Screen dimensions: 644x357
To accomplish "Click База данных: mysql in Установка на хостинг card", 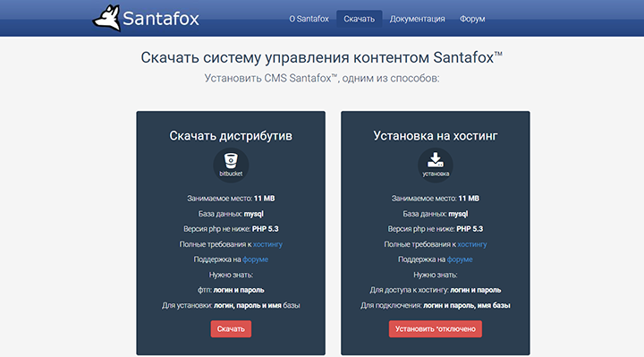I will pos(436,214).
